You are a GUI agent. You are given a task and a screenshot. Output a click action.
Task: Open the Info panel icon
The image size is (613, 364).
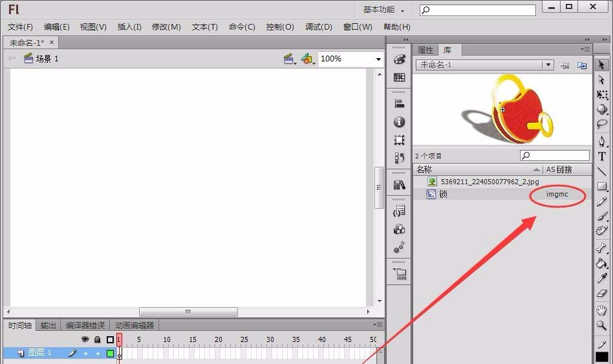tap(399, 122)
